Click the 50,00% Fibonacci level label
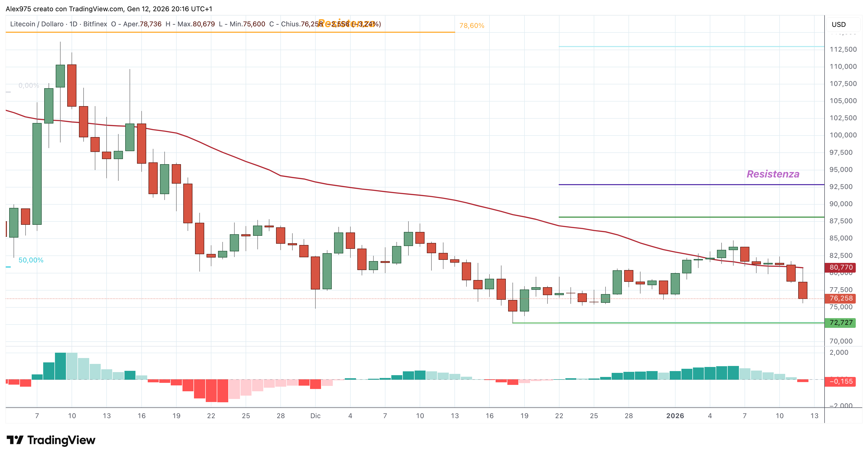This screenshot has width=868, height=457. tap(31, 260)
